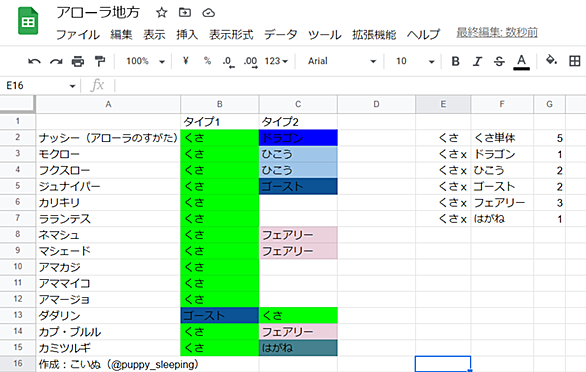Select the モクロー cell
The height and width of the screenshot is (372, 586).
pyautogui.click(x=108, y=154)
